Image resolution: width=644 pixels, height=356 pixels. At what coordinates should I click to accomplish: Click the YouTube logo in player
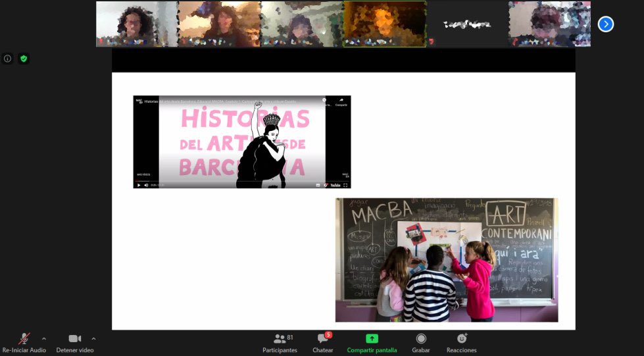pos(335,185)
